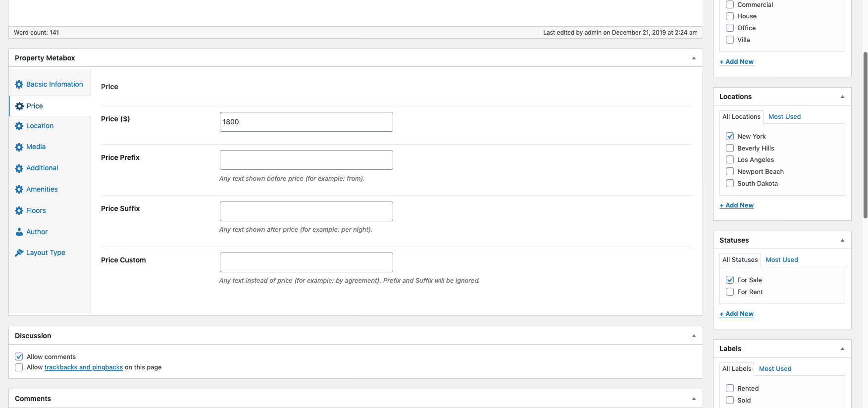The width and height of the screenshot is (868, 408).
Task: Open the trackbacks and pingbacks link
Action: tap(83, 367)
